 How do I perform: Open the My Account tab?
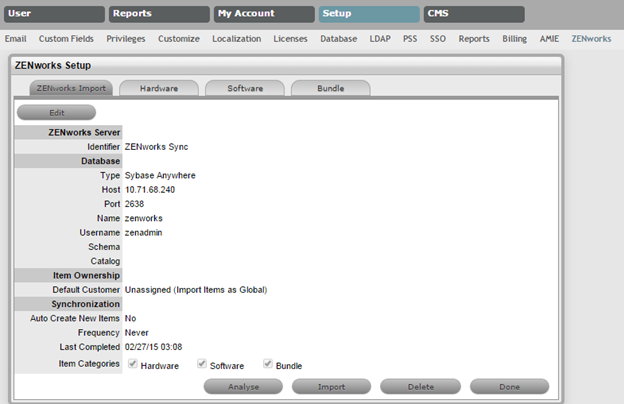coord(263,14)
